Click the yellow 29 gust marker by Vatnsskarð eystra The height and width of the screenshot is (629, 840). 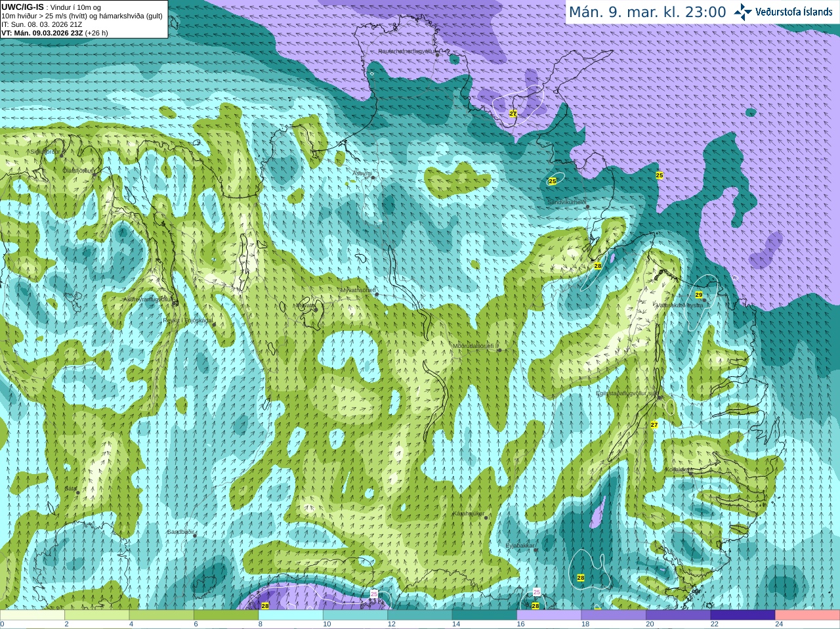pos(699,295)
